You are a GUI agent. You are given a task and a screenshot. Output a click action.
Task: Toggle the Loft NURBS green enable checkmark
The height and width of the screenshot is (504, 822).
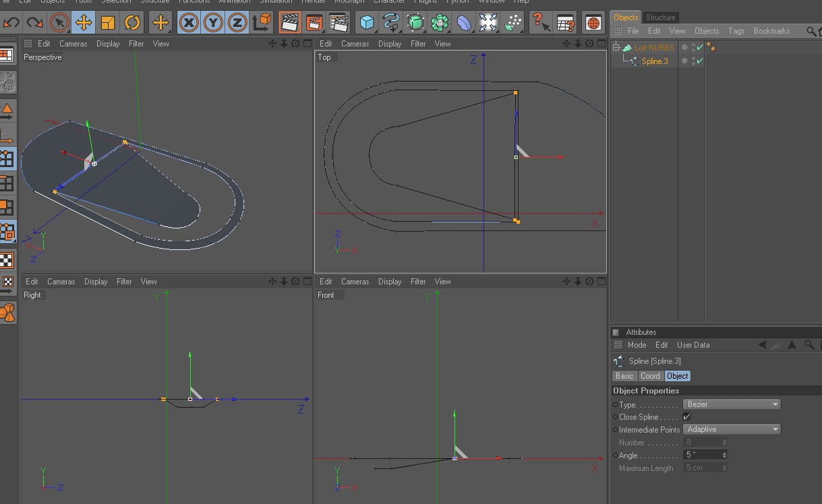700,47
